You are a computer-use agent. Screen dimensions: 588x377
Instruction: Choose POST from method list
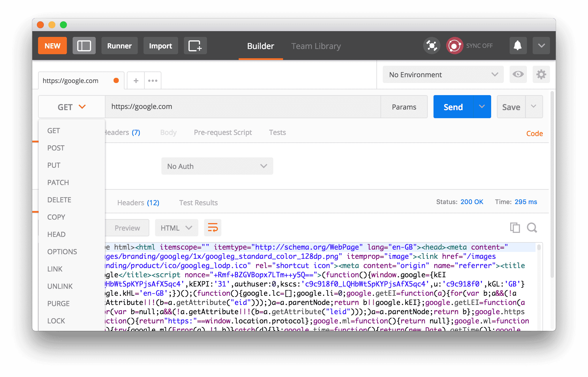click(71, 148)
